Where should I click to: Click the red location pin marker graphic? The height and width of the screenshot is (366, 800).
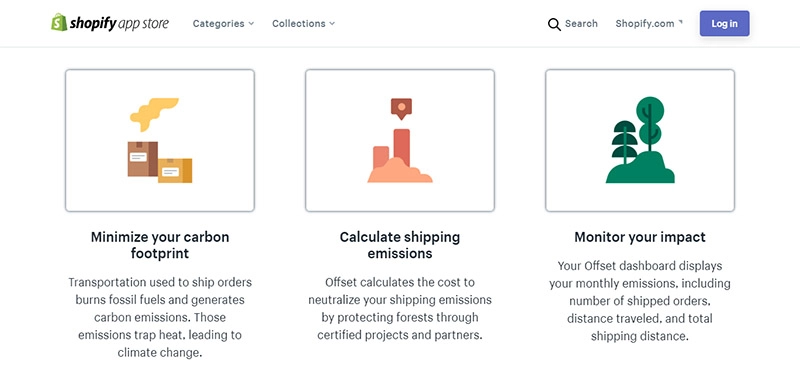[402, 109]
